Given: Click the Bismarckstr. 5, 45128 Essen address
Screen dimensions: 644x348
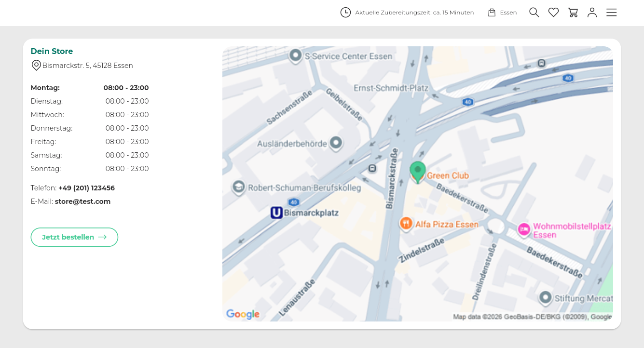Looking at the screenshot, I should [87, 66].
